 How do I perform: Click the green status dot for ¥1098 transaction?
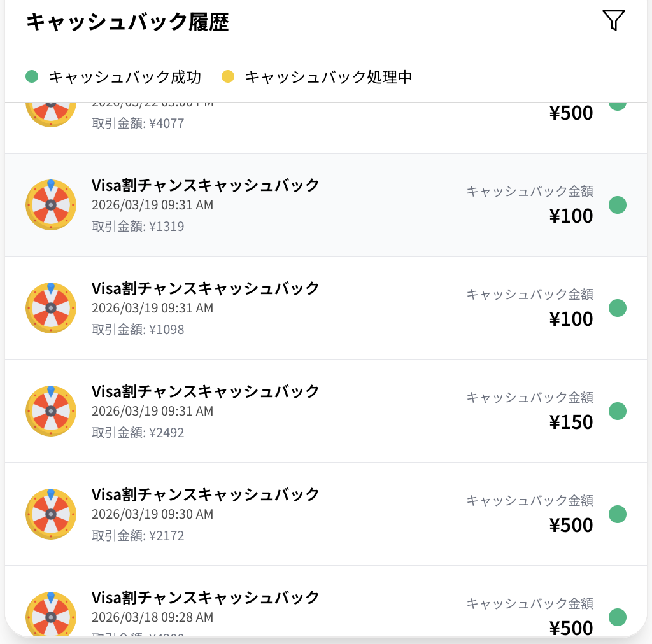tap(618, 308)
